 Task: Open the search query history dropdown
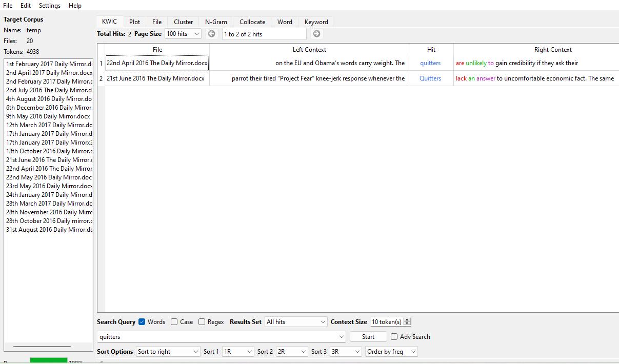pyautogui.click(x=342, y=337)
